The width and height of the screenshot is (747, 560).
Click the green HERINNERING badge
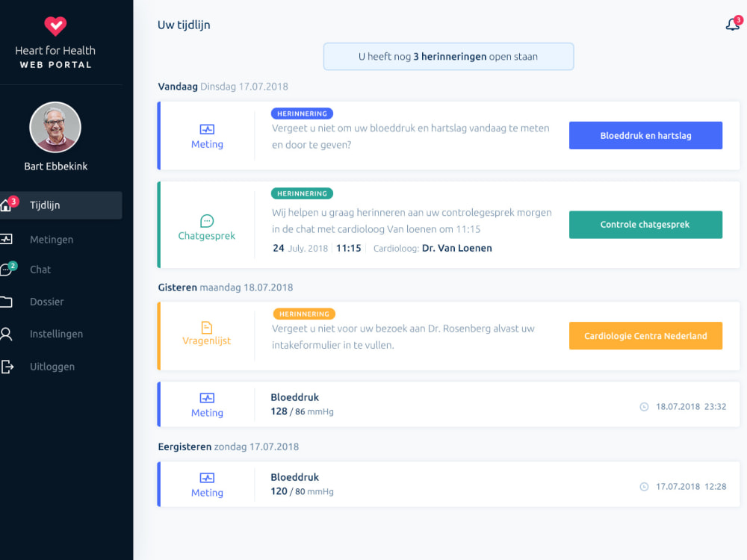pyautogui.click(x=302, y=193)
